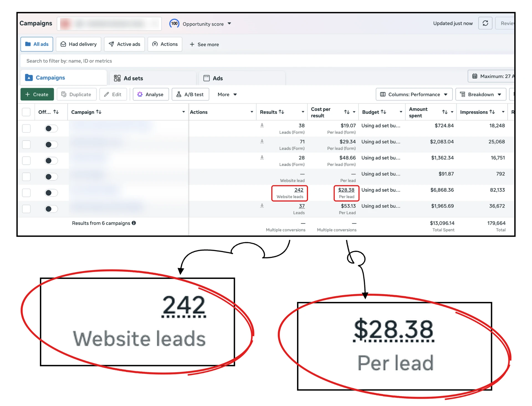Toggle the campaign switch in the $724.84 row
Screen dimensions: 532x406
[x=51, y=129]
